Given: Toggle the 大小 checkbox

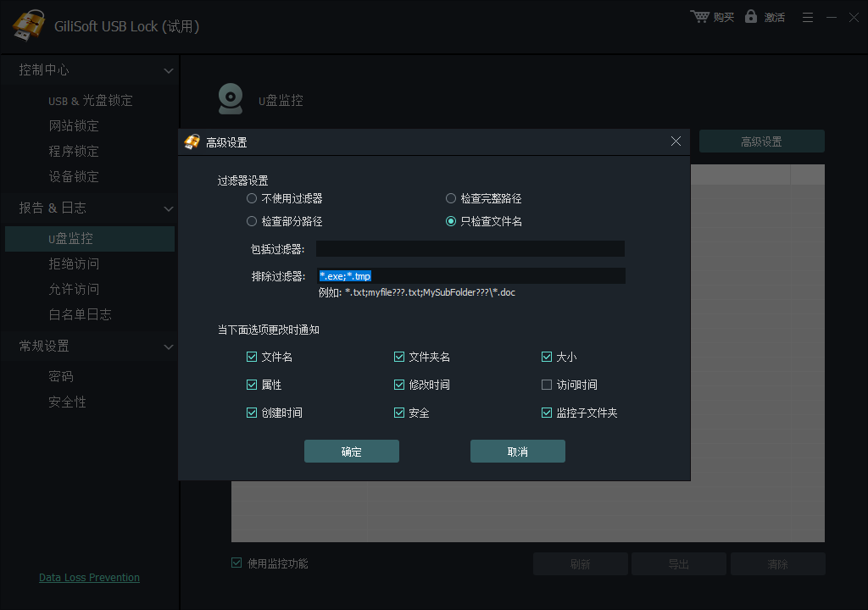Looking at the screenshot, I should tap(547, 357).
